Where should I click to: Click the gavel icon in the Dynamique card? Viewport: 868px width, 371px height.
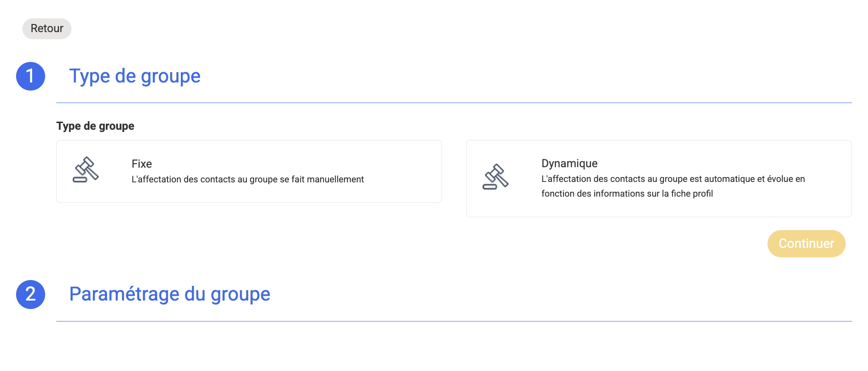point(496,177)
